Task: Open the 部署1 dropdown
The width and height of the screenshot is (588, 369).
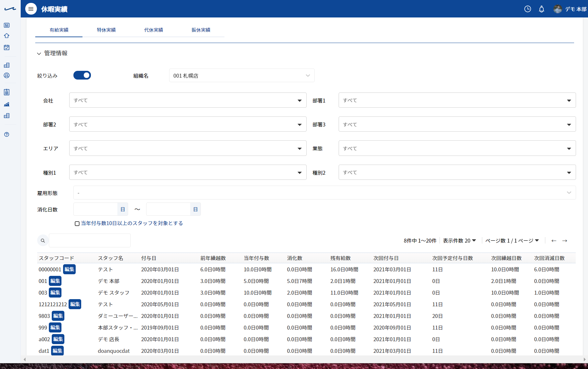Action: point(457,100)
